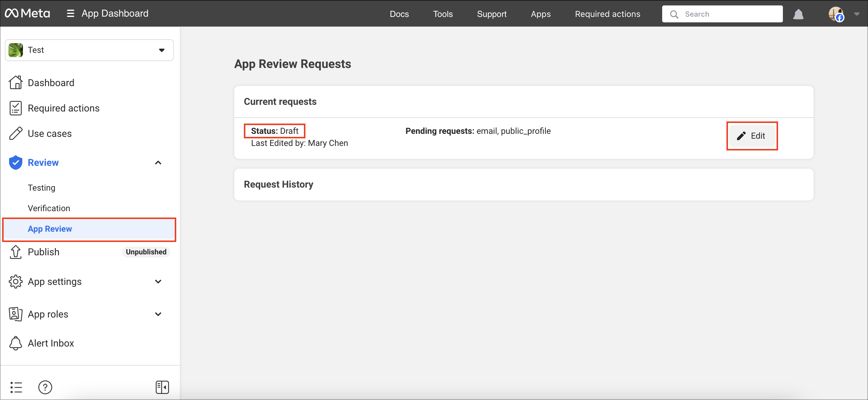
Task: Click the Status: Draft text
Action: tap(275, 131)
